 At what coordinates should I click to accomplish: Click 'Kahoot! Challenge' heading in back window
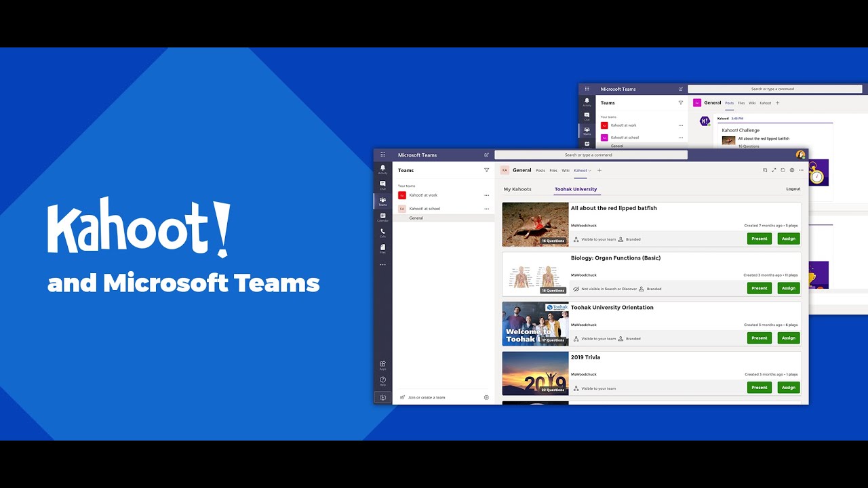pyautogui.click(x=741, y=130)
